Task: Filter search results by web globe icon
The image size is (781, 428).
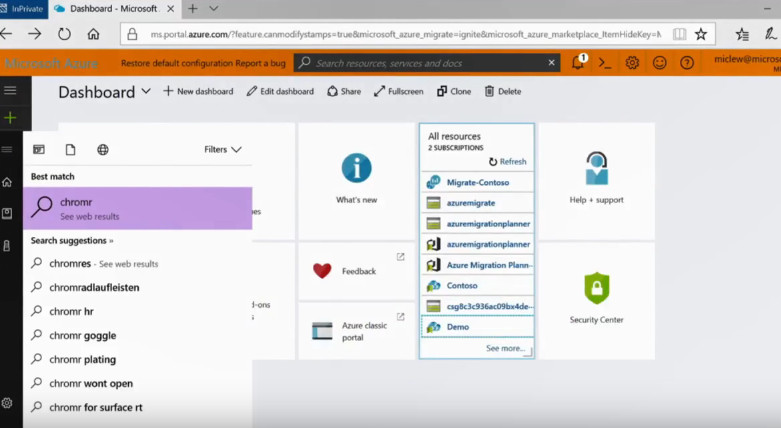Action: pyautogui.click(x=103, y=149)
